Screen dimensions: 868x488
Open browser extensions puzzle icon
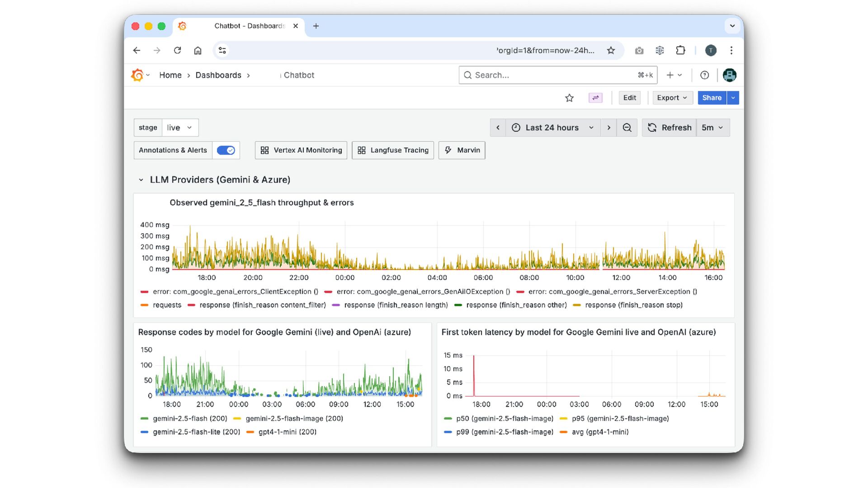coord(680,50)
